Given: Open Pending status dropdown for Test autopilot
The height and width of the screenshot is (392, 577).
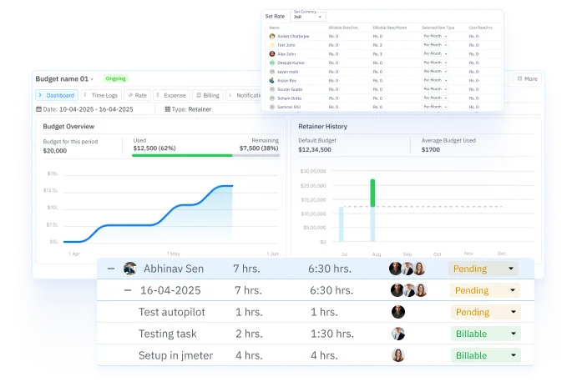Looking at the screenshot, I should (x=484, y=312).
